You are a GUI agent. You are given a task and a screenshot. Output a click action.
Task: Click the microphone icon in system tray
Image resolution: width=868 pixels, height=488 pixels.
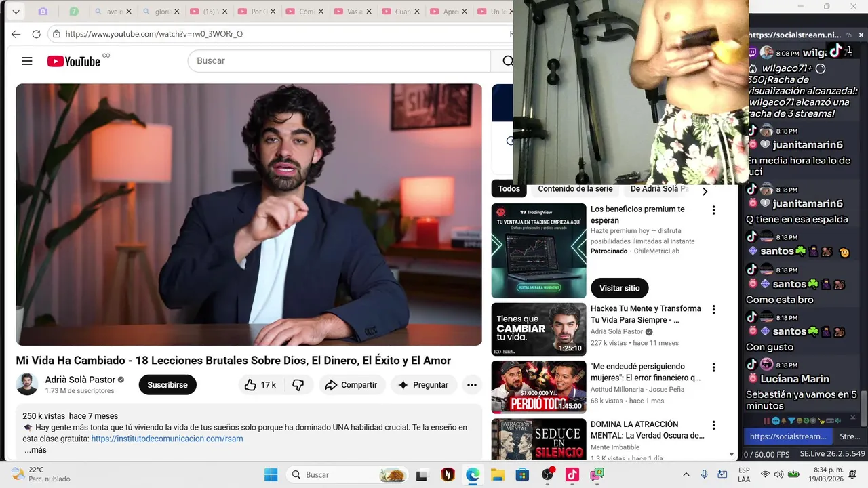tap(705, 474)
